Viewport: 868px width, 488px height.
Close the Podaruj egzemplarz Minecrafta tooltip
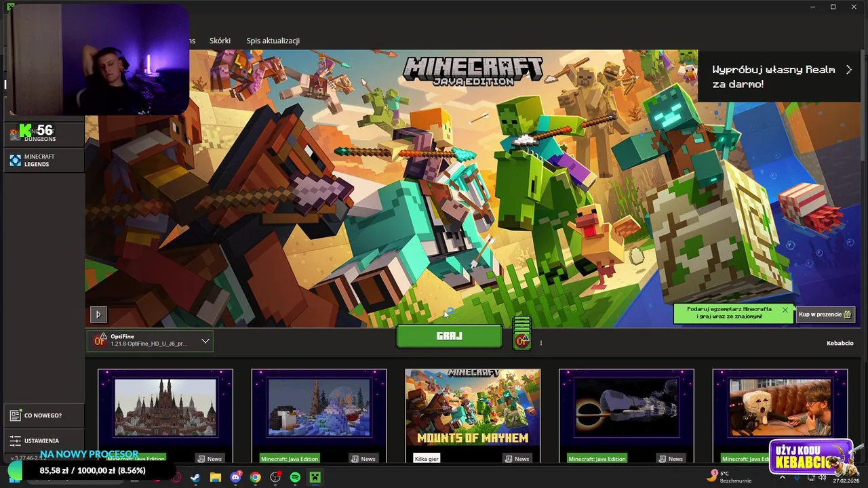(x=785, y=310)
